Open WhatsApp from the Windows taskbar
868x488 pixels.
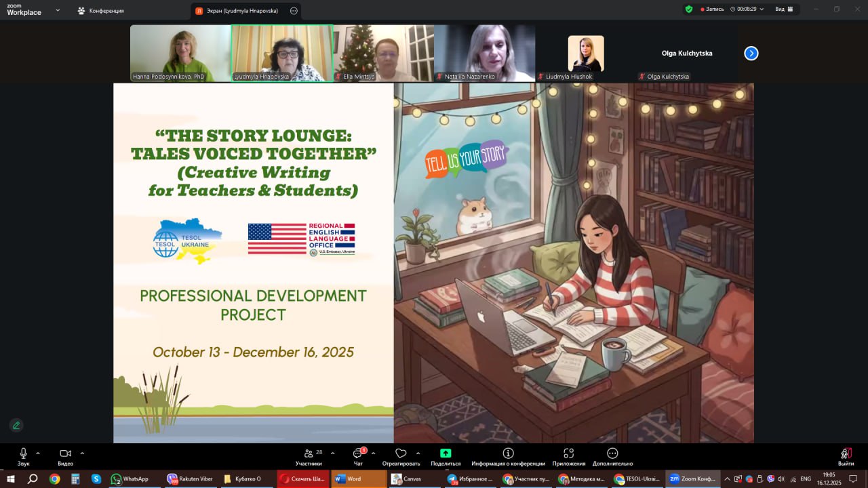(x=130, y=479)
